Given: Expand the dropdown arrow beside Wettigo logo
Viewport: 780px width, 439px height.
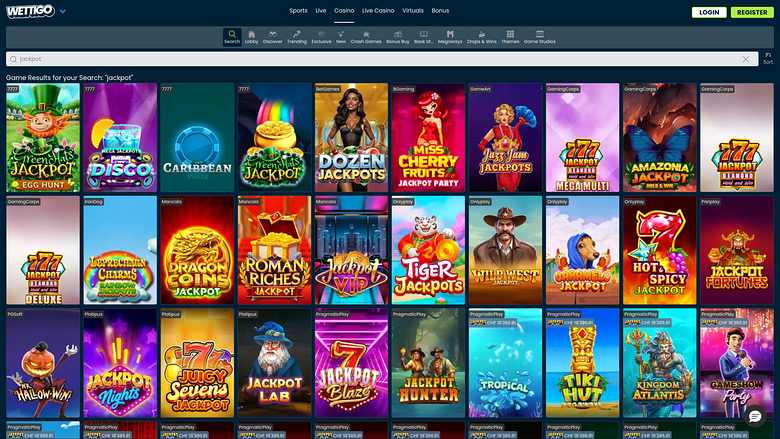Looking at the screenshot, I should point(63,11).
